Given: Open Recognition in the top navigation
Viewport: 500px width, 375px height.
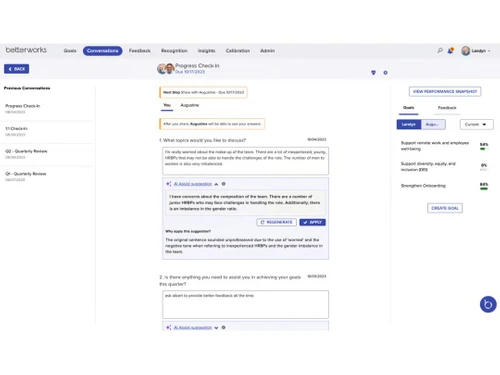Looking at the screenshot, I should (174, 51).
